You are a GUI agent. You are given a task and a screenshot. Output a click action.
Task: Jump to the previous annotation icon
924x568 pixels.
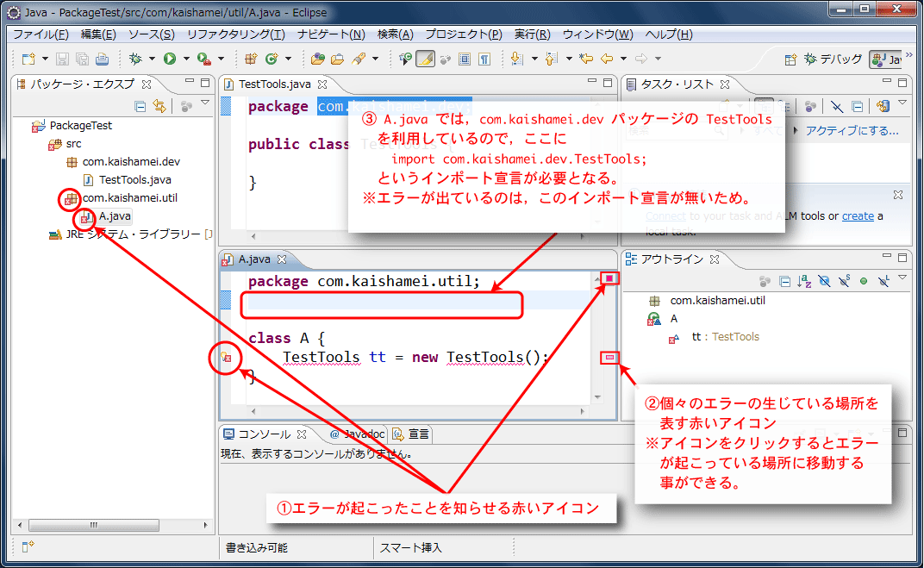tap(552, 59)
